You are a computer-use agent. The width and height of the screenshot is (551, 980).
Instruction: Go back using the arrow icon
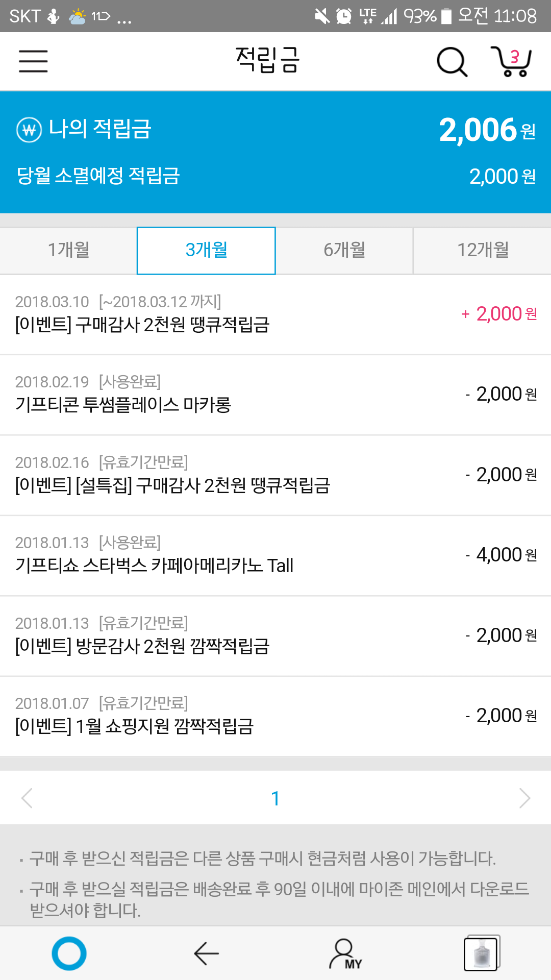207,953
